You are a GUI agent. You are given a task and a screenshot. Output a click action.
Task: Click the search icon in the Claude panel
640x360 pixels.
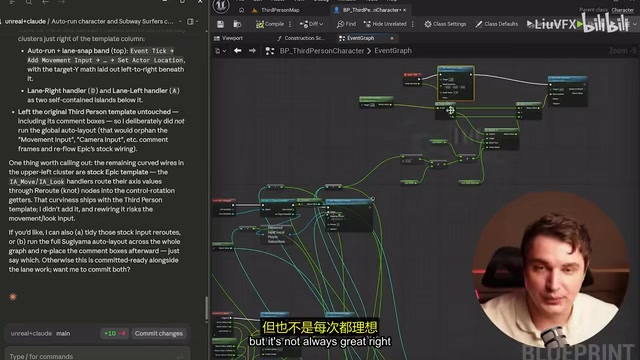[x=29, y=2]
